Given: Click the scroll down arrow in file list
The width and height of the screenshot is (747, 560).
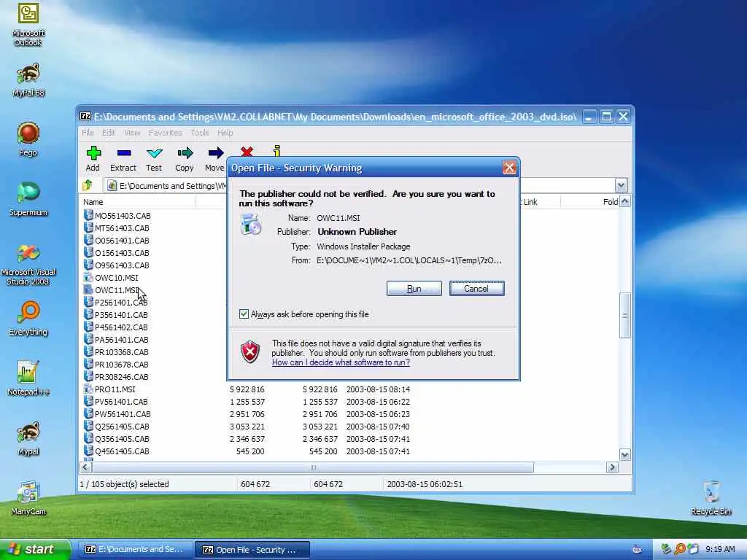Looking at the screenshot, I should pyautogui.click(x=624, y=455).
